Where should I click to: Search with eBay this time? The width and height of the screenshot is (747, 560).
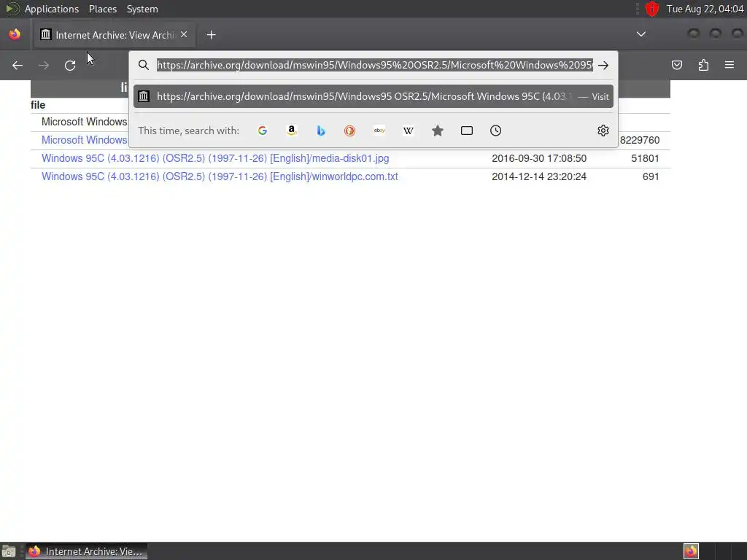click(379, 131)
